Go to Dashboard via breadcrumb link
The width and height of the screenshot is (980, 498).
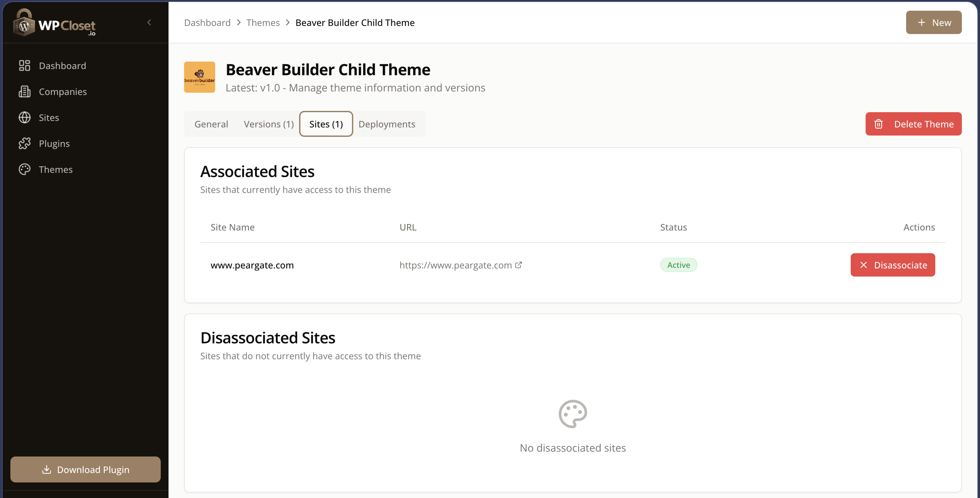[207, 22]
